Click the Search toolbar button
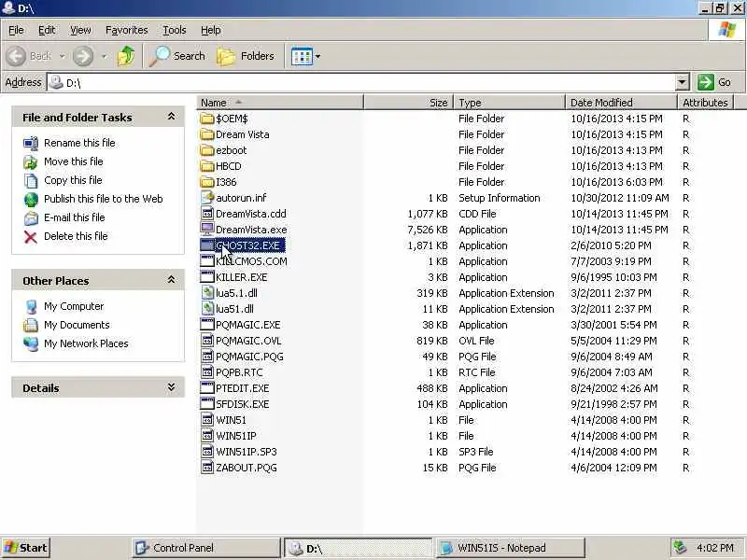Image resolution: width=747 pixels, height=560 pixels. pos(176,56)
